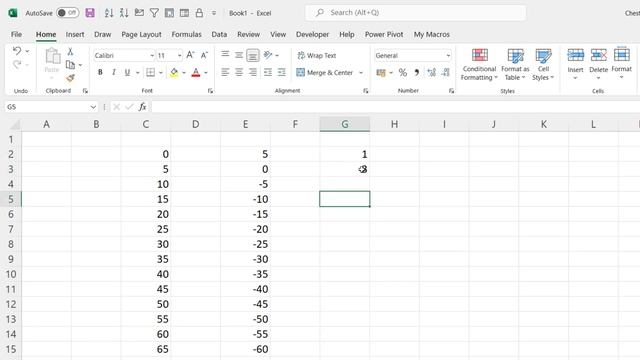The width and height of the screenshot is (640, 360).
Task: Toggle Italic formatting
Action: tap(114, 72)
